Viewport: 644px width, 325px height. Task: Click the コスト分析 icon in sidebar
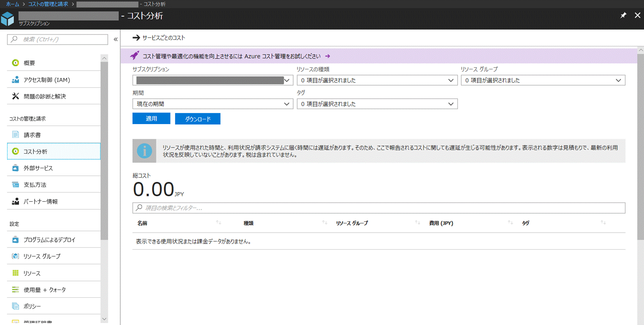coord(15,151)
